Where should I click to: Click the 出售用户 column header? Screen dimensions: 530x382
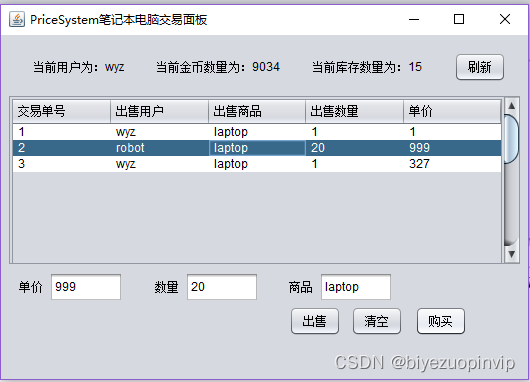coord(160,111)
